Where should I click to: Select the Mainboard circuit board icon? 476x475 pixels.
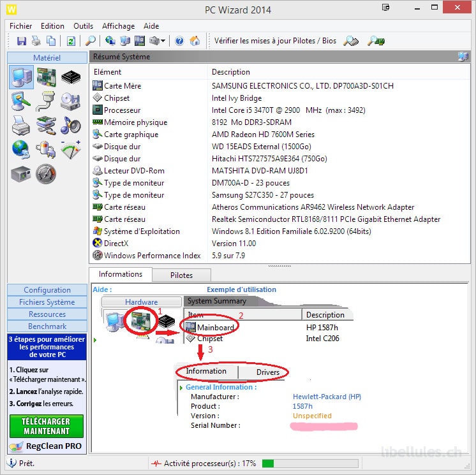coord(46,77)
